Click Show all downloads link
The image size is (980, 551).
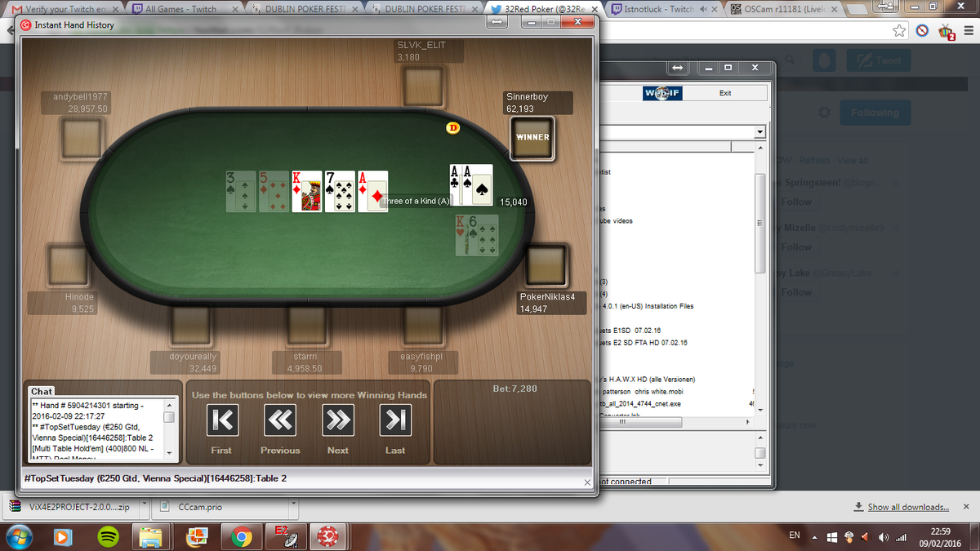coord(907,507)
